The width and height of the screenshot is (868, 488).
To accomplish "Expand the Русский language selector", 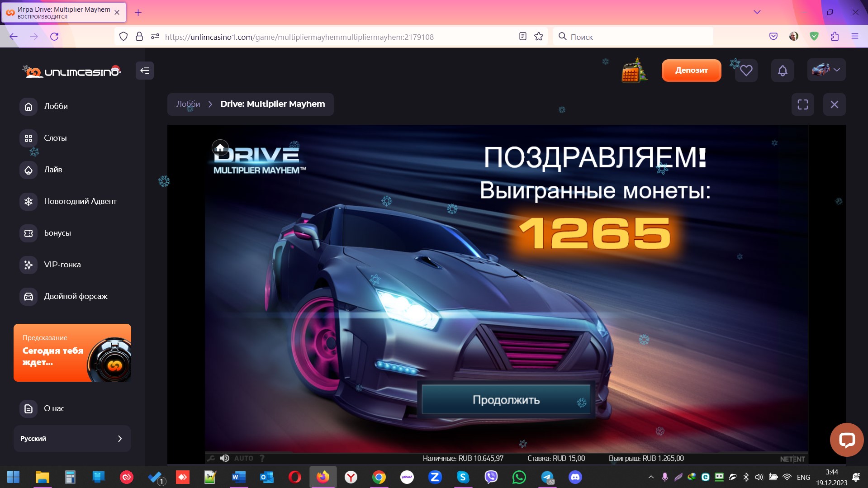I will coord(72,438).
